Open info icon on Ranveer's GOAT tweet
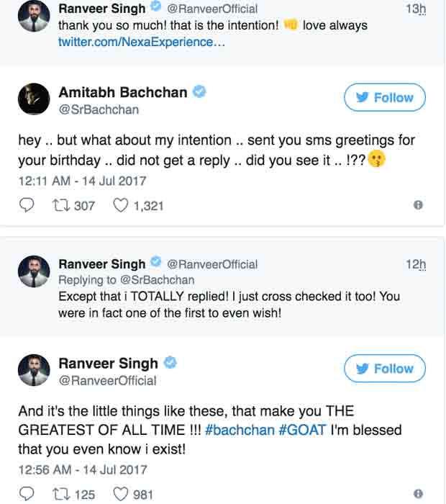446x504 pixels. tap(418, 494)
